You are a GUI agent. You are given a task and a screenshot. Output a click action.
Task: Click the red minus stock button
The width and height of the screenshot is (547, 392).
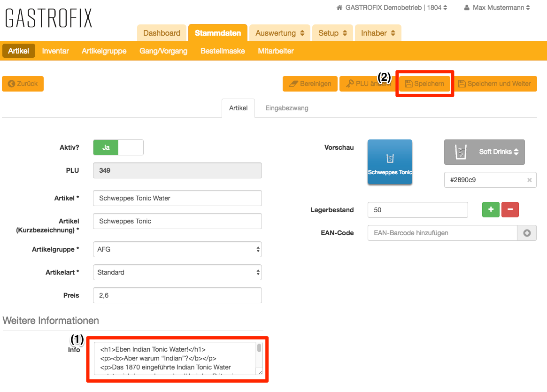click(510, 210)
